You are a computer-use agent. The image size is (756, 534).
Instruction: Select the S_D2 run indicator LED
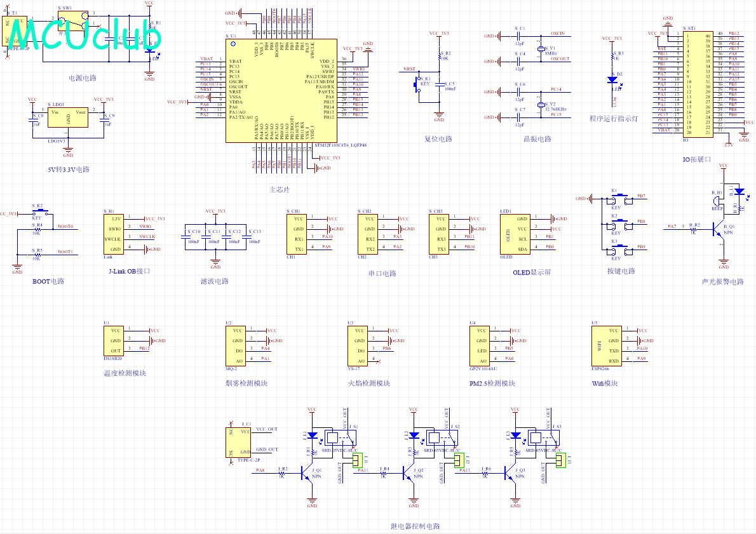pyautogui.click(x=612, y=80)
